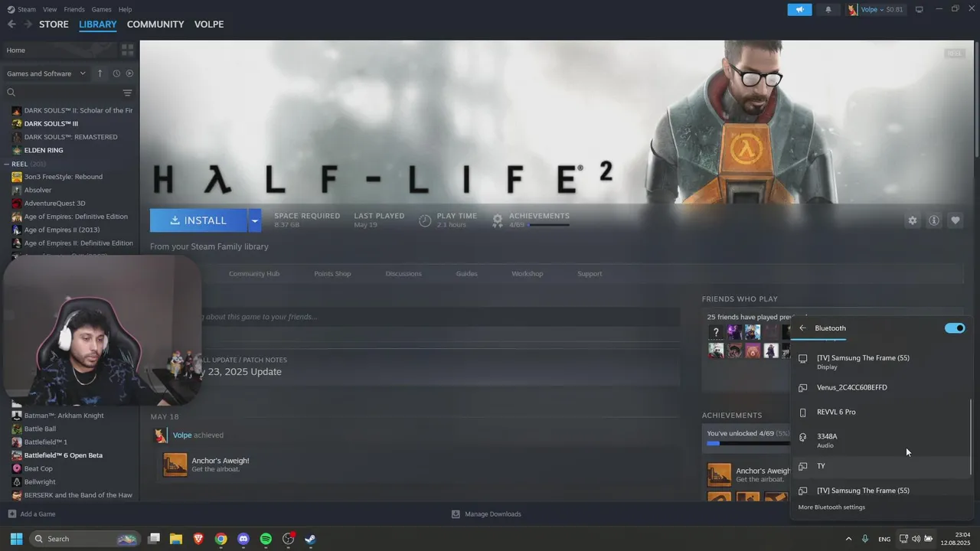Open the Workshop game tab
Screen dimensions: 980x551
pos(527,274)
